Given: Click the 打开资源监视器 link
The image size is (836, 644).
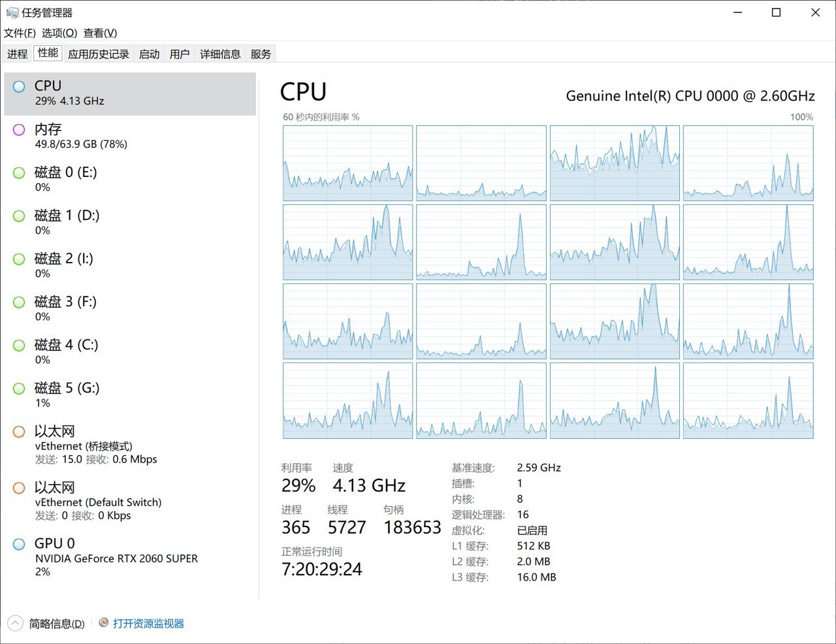Looking at the screenshot, I should point(148,624).
